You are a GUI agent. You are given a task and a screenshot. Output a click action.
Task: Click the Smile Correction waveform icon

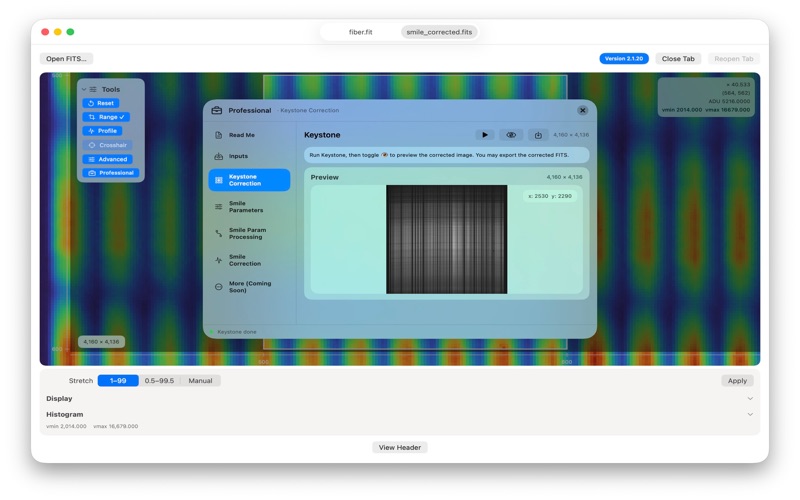(218, 260)
